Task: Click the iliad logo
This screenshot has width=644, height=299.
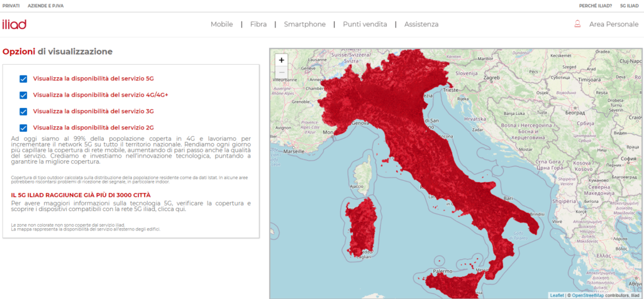Action: pos(14,24)
